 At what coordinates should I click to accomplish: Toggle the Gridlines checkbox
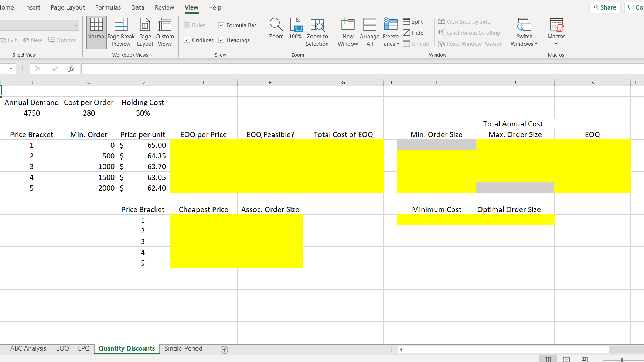click(x=187, y=40)
